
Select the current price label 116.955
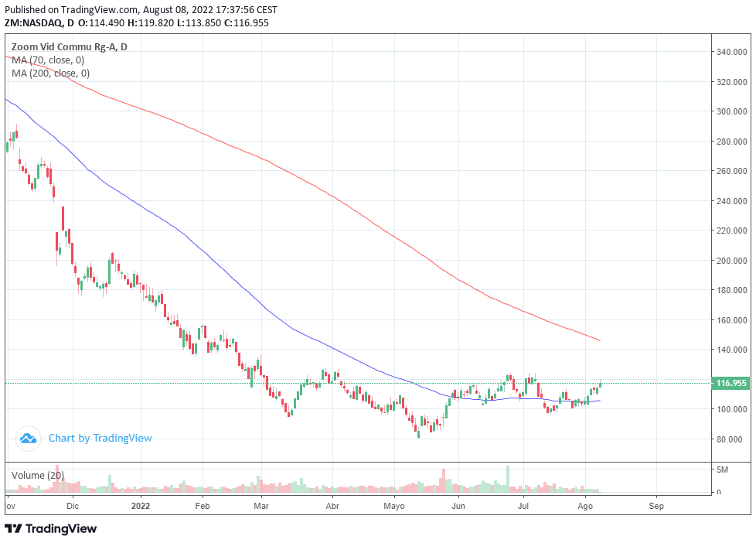pyautogui.click(x=731, y=383)
